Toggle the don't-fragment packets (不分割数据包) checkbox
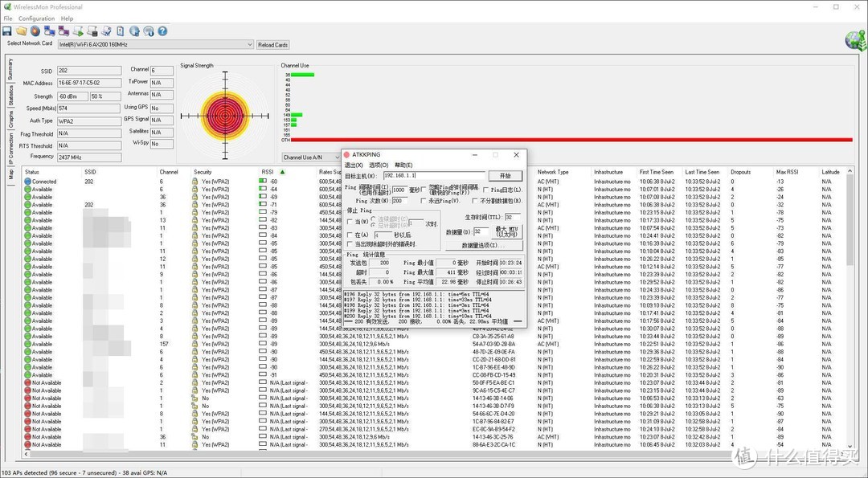868x478 pixels. (475, 201)
